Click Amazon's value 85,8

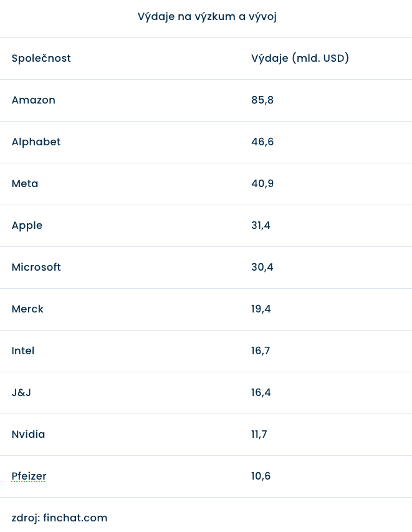(262, 100)
